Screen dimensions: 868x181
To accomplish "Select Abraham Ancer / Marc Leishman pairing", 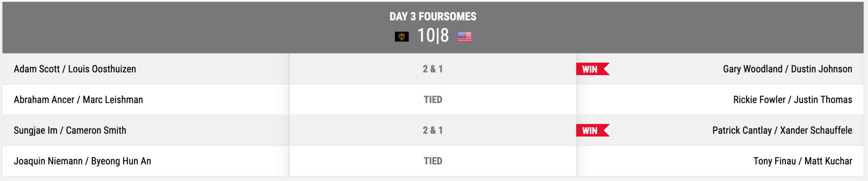I will click(x=78, y=99).
